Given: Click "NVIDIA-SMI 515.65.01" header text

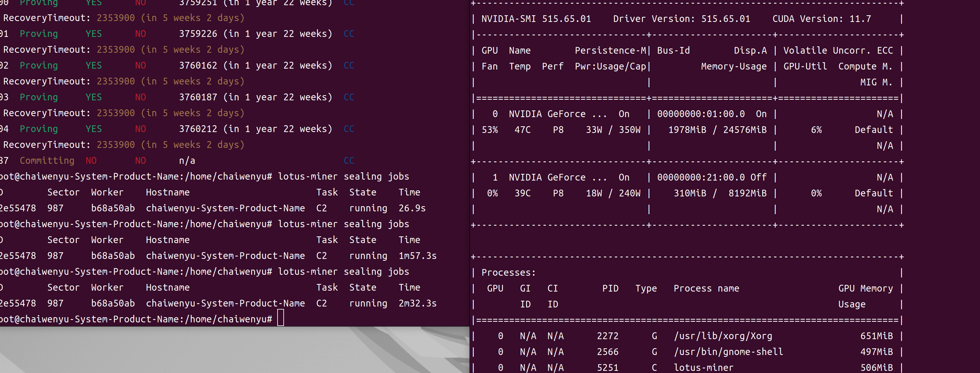Looking at the screenshot, I should click(x=536, y=19).
